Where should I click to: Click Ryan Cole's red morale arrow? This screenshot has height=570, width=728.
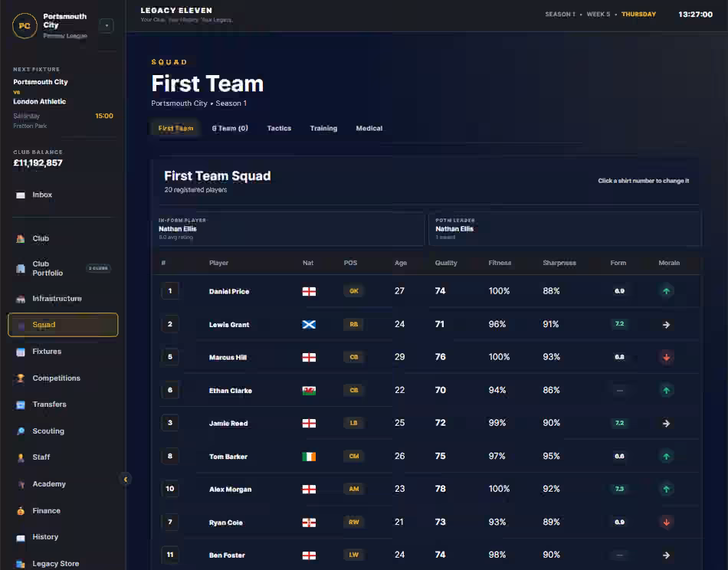coord(666,522)
